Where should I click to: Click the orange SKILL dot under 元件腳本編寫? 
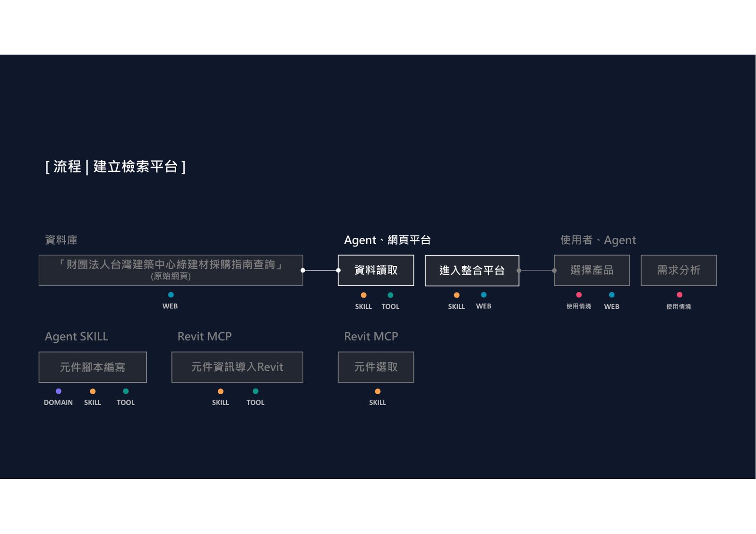coord(93,391)
